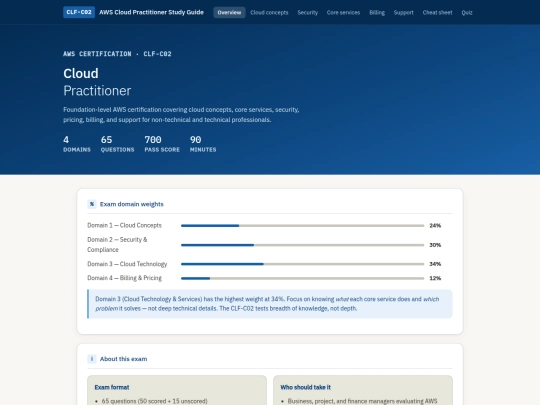Click the Exam domain weights heading

click(x=132, y=204)
